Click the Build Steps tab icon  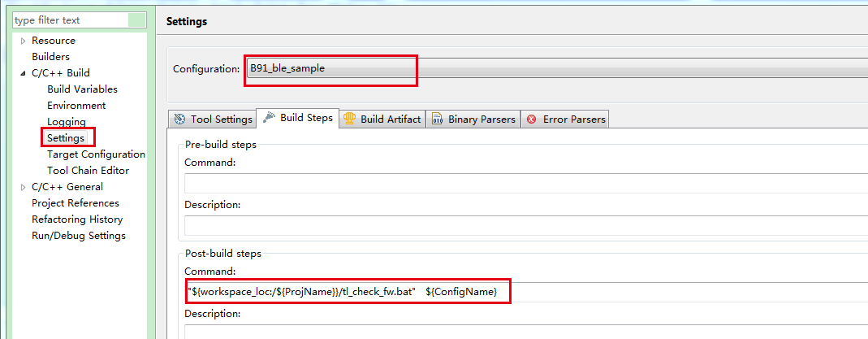tap(269, 118)
